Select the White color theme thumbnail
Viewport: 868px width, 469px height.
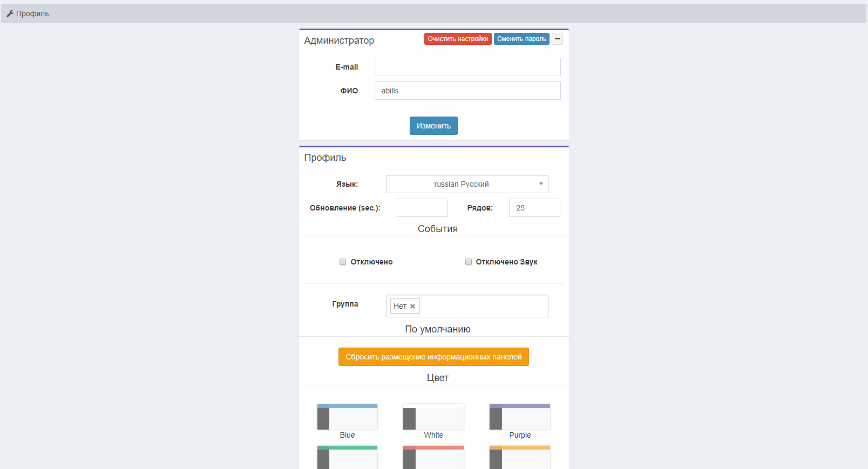click(x=433, y=417)
